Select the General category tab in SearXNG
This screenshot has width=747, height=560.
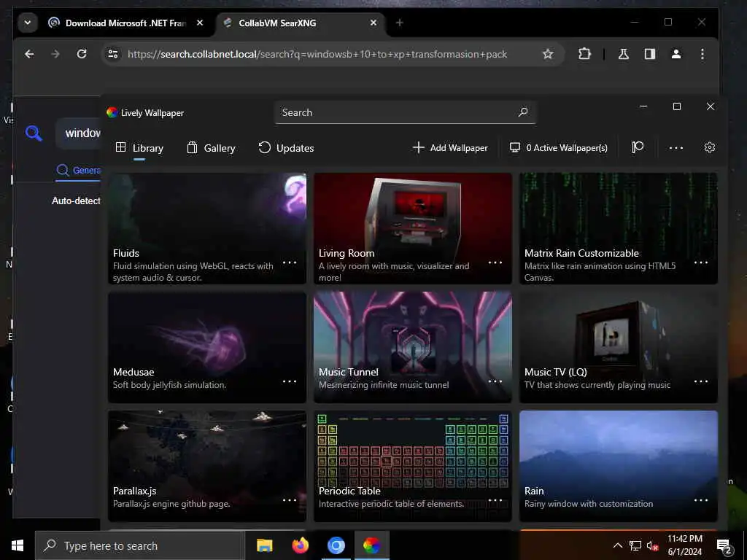pyautogui.click(x=79, y=171)
